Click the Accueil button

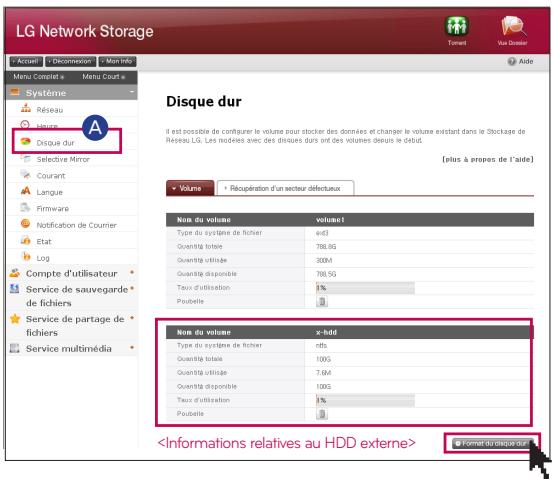(26, 61)
